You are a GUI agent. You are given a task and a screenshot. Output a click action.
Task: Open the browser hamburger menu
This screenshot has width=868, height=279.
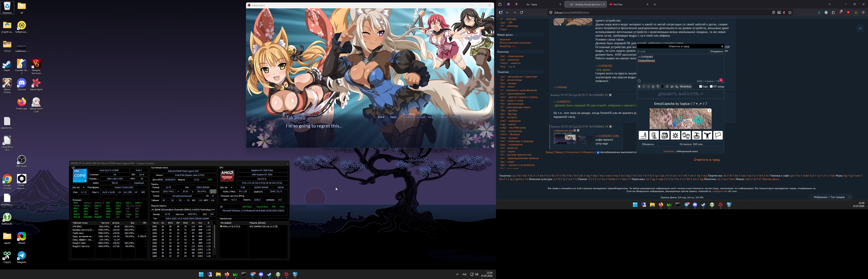(863, 12)
